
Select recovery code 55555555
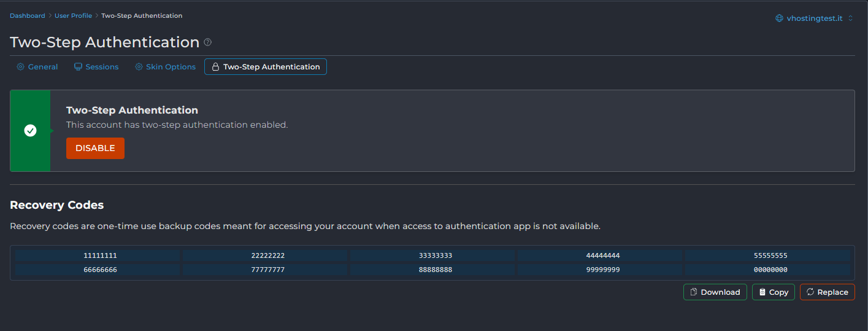click(x=770, y=255)
